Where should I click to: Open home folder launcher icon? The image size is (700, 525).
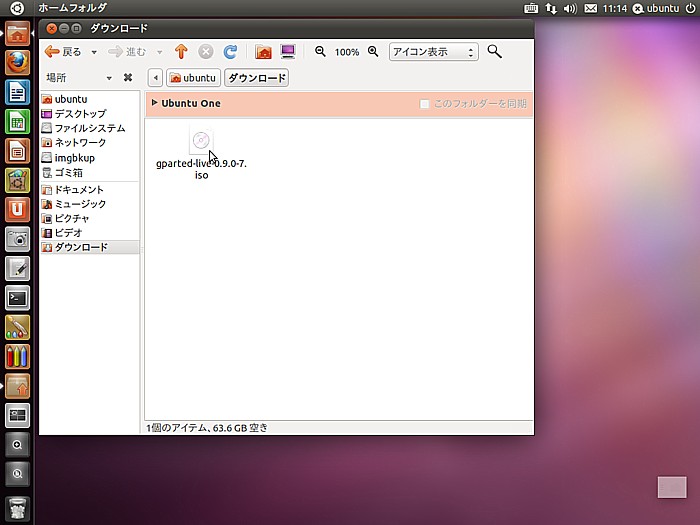(x=17, y=33)
